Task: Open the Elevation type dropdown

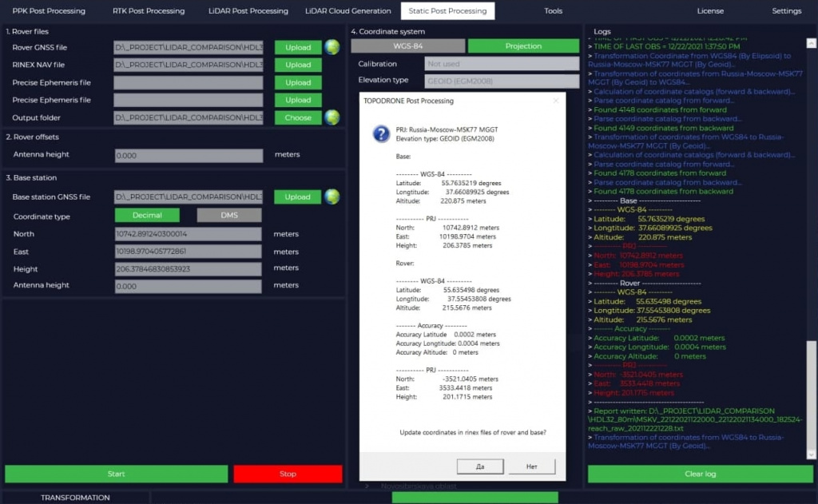Action: tap(501, 81)
